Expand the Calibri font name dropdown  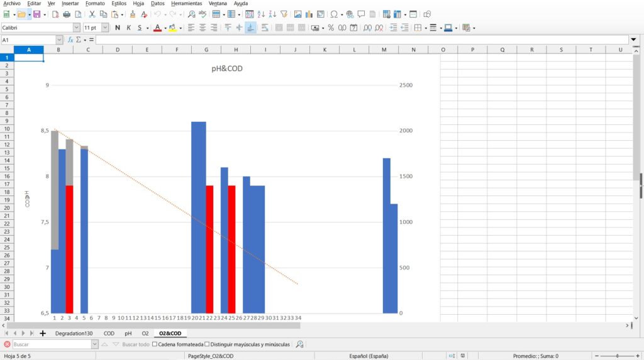click(77, 28)
